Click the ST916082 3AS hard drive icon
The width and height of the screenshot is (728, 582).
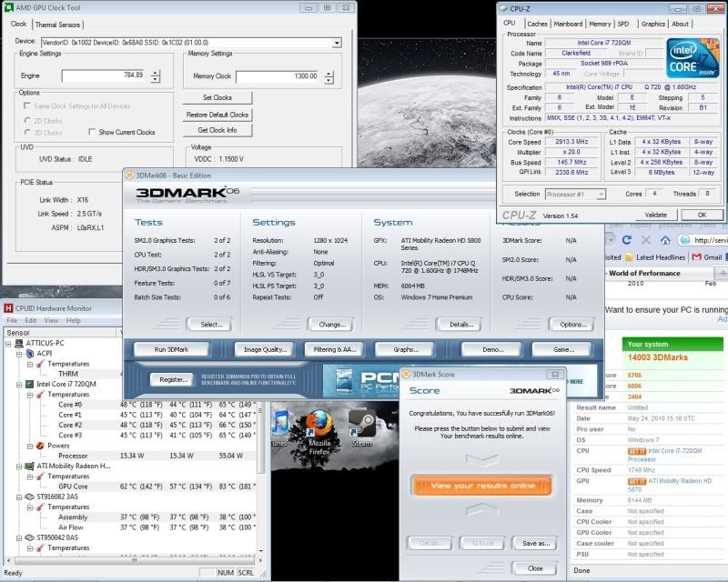pyautogui.click(x=30, y=497)
